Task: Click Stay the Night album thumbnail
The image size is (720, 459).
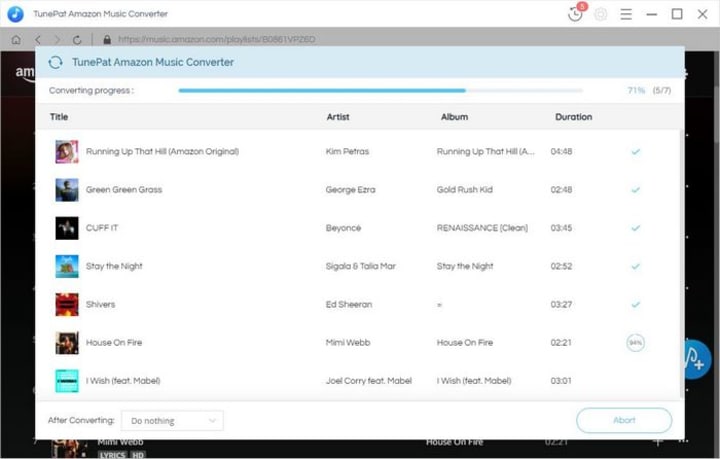Action: pyautogui.click(x=67, y=266)
